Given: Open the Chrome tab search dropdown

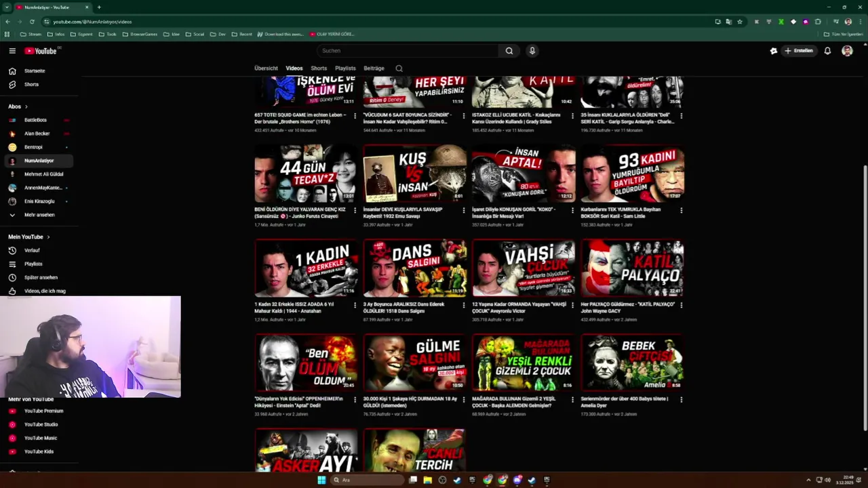Looking at the screenshot, I should 6,7.
